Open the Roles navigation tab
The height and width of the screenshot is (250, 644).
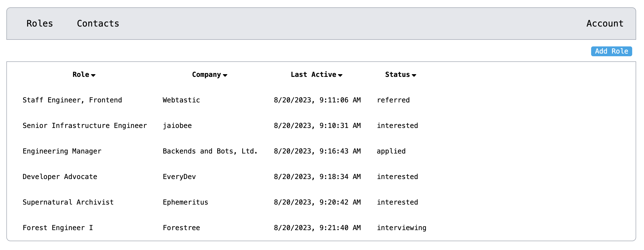(40, 24)
